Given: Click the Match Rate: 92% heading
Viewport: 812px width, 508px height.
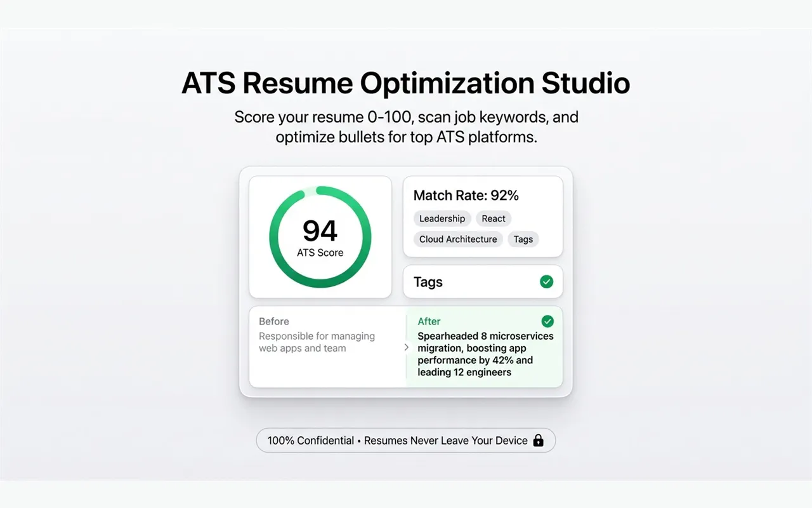Looking at the screenshot, I should pos(466,196).
